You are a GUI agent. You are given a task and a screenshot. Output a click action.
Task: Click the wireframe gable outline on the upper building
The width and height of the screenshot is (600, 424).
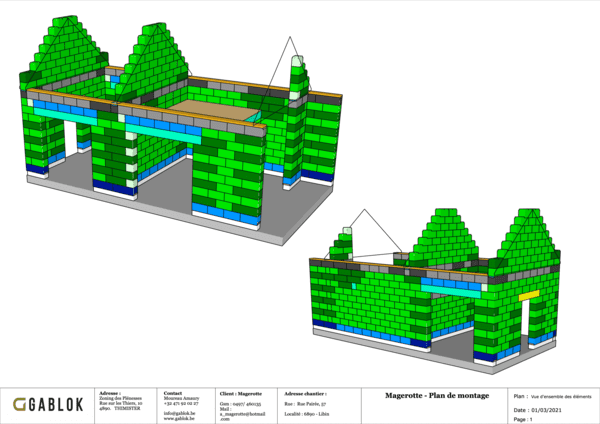(290, 48)
